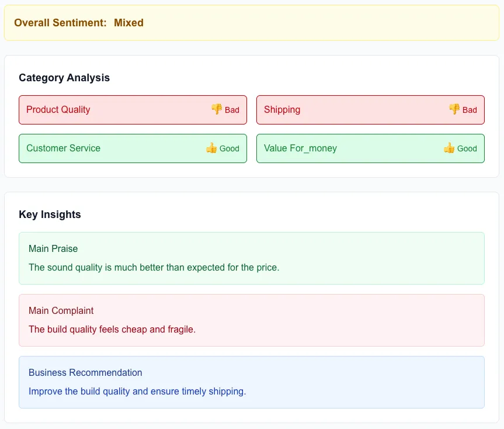Click the Good rating text for Customer Service
Viewport: 504px width, 429px height.
point(230,148)
